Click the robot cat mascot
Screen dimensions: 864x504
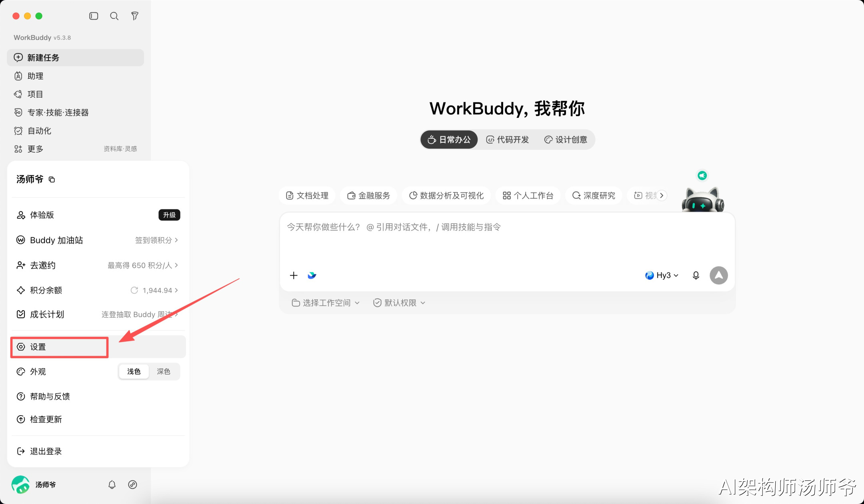[x=703, y=199]
